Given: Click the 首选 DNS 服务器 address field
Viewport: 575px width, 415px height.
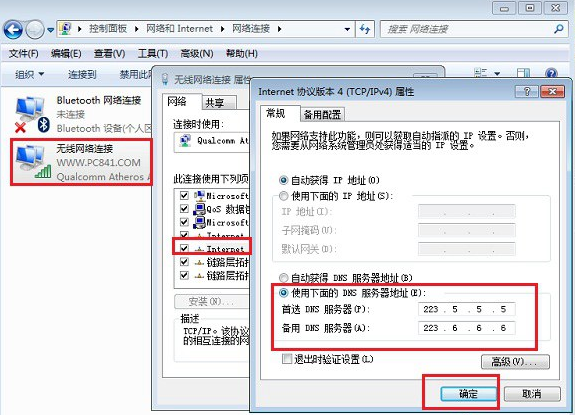Looking at the screenshot, I should point(466,309).
